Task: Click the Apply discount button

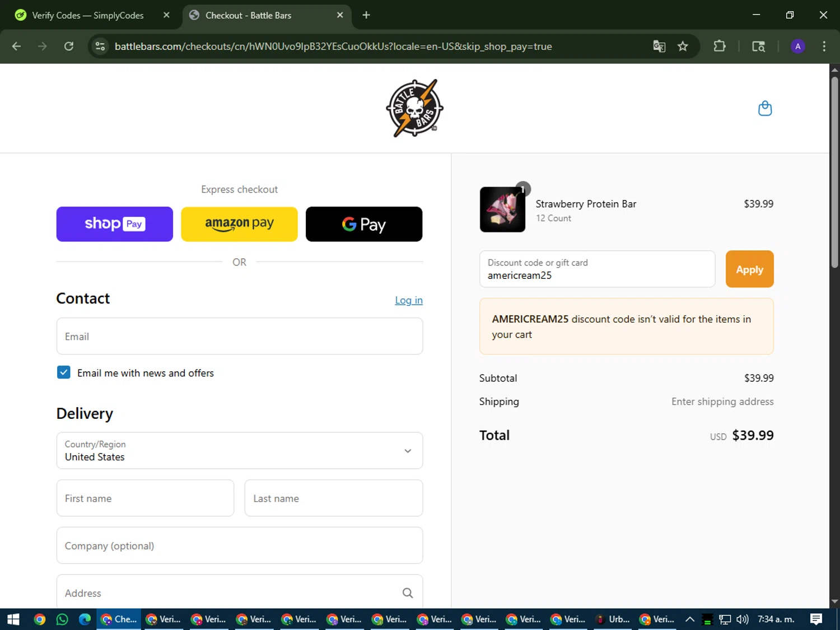Action: (x=749, y=269)
